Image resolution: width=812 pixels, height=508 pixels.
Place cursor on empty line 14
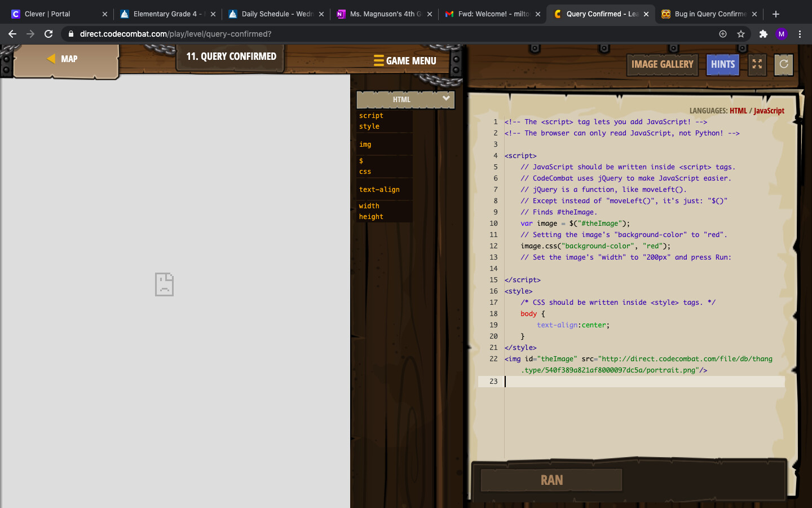(x=645, y=269)
